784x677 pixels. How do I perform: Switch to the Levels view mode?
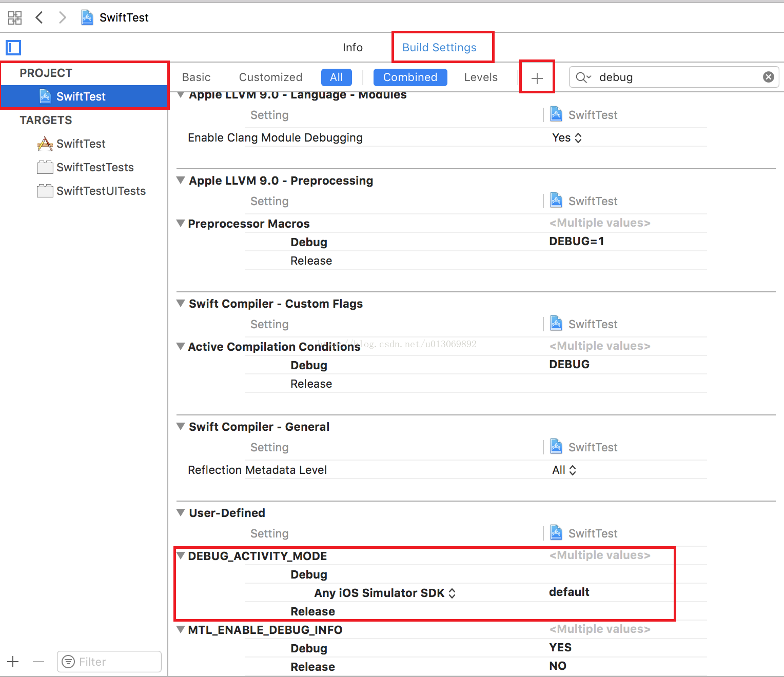click(x=481, y=77)
